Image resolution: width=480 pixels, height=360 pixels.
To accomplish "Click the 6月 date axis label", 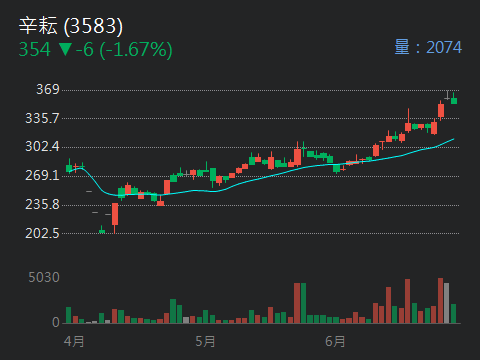I will coord(335,341).
